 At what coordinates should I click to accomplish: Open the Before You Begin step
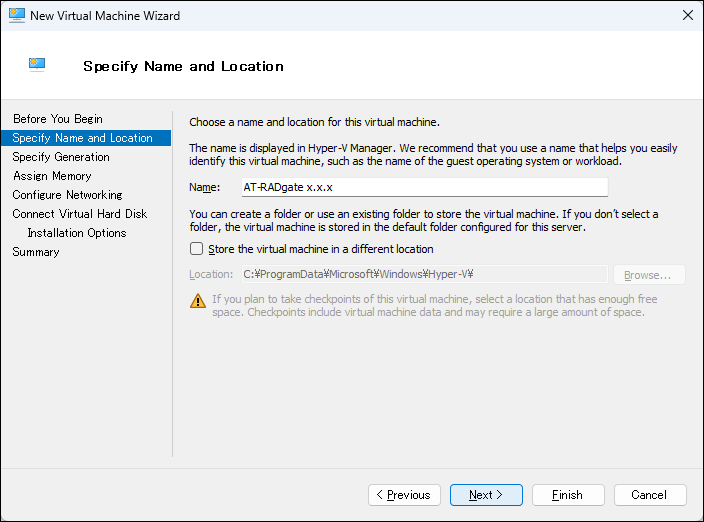tap(57, 119)
